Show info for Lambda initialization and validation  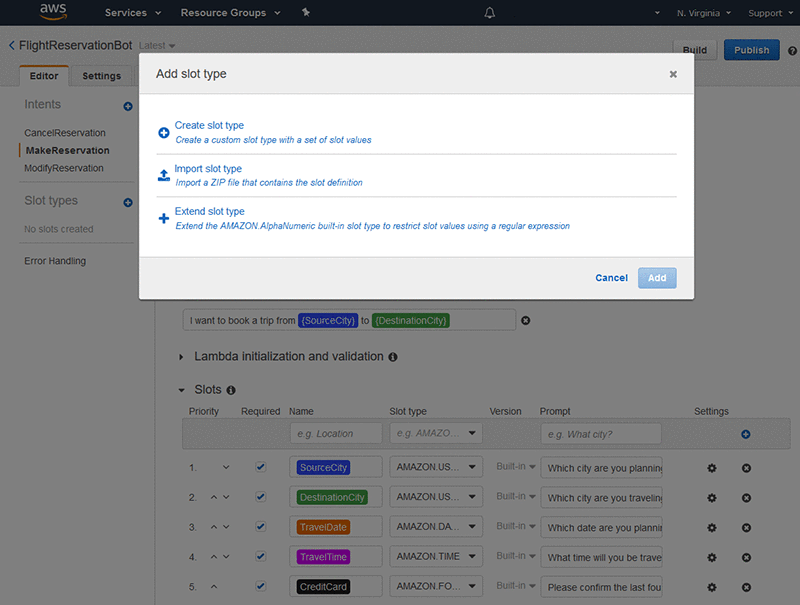coord(393,357)
